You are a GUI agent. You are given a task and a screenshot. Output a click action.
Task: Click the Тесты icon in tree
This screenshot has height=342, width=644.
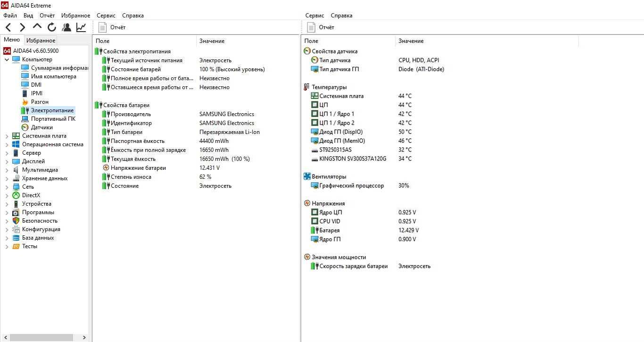pyautogui.click(x=16, y=246)
